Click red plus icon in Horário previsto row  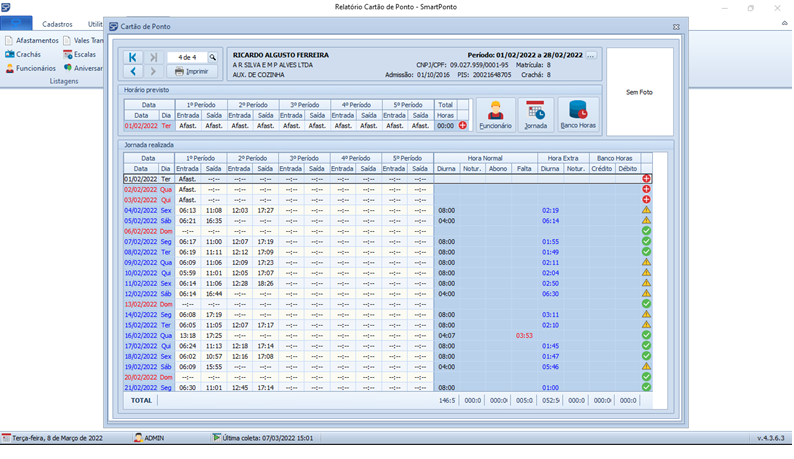tap(463, 126)
